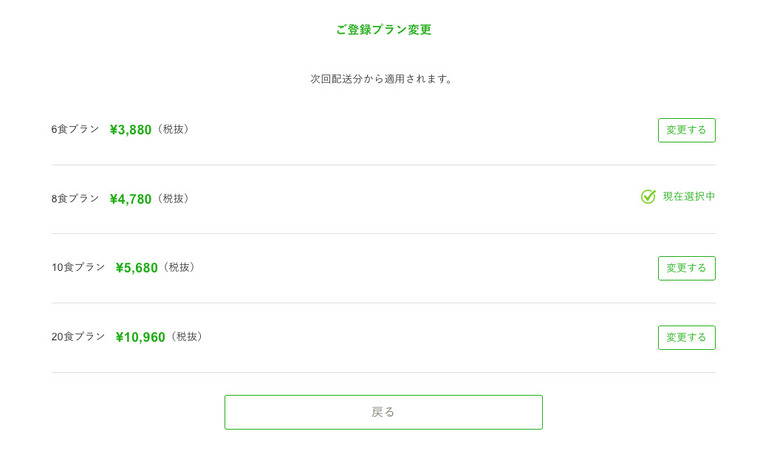Click the green checkmark icon beside 現在選択中
The width and height of the screenshot is (760, 451).
648,196
